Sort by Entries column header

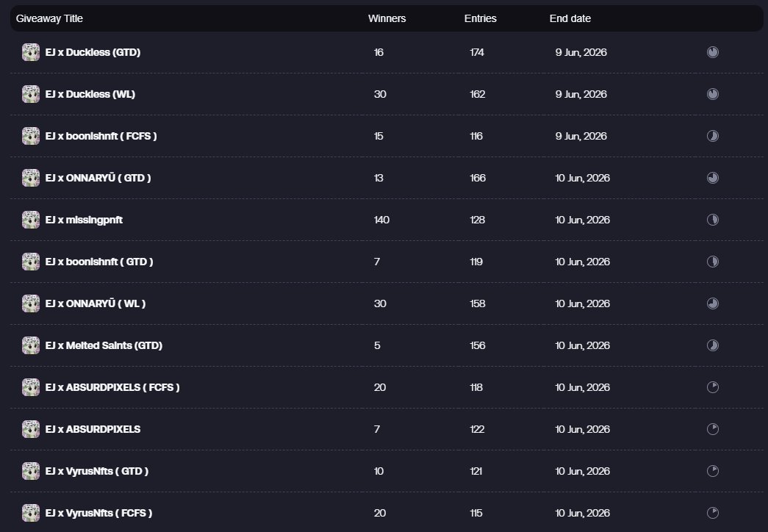[480, 18]
